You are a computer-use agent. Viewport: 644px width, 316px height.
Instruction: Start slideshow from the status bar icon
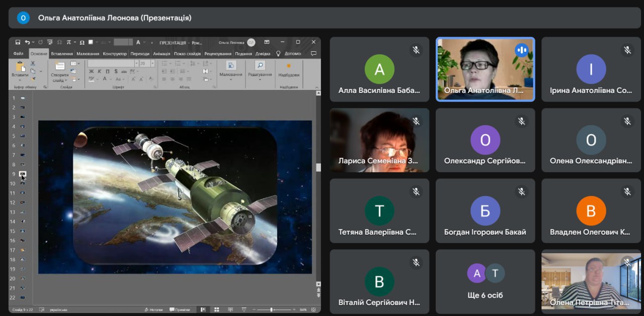pyautogui.click(x=244, y=309)
